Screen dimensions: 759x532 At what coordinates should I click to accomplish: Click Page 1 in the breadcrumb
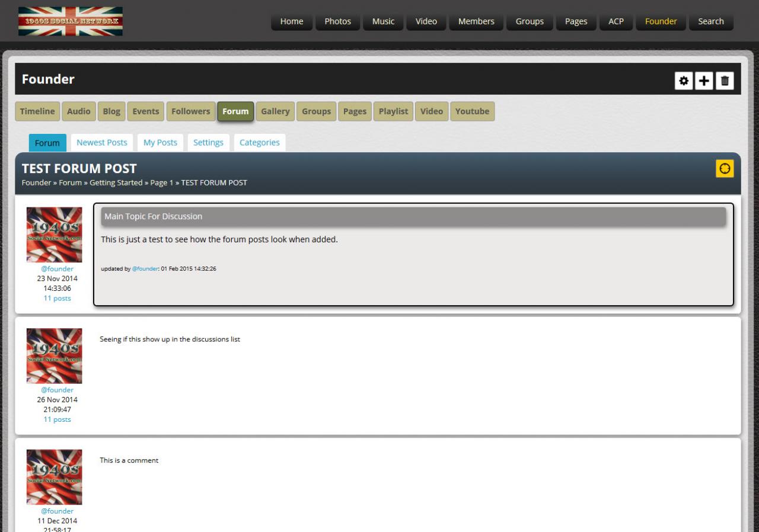click(x=161, y=182)
